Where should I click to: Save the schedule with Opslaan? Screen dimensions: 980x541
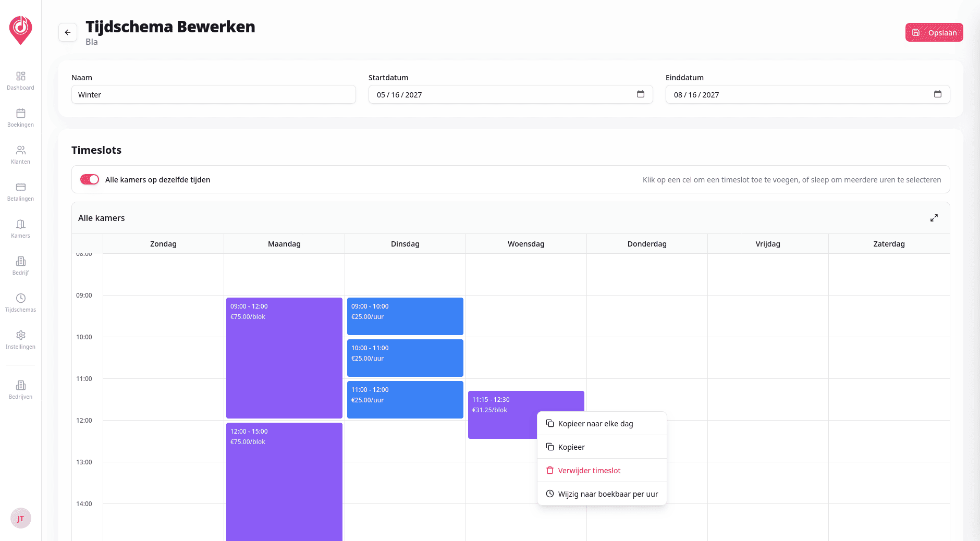pyautogui.click(x=934, y=32)
